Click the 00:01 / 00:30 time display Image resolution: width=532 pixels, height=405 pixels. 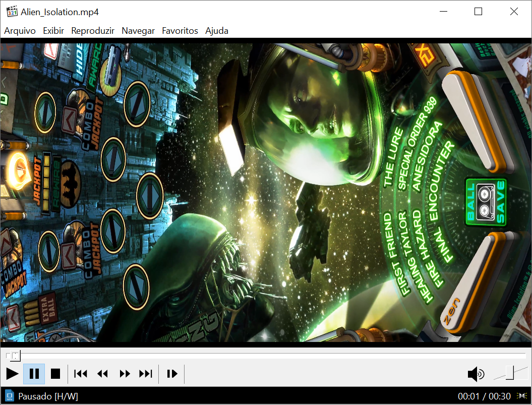pyautogui.click(x=484, y=396)
